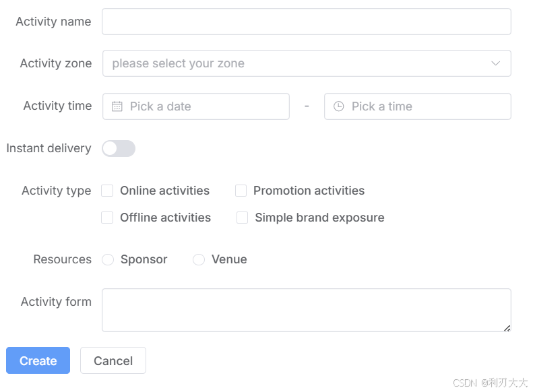Grab the textarea resize handle
Image resolution: width=533 pixels, height=392 pixels.
point(507,328)
